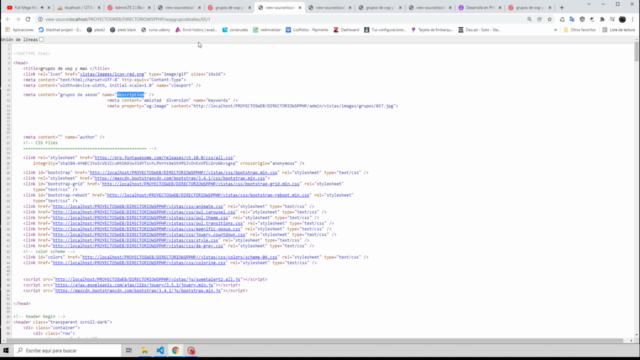Image resolution: width=640 pixels, height=360 pixels.
Task: Open the zonanudes bookmark
Action: 235,30
